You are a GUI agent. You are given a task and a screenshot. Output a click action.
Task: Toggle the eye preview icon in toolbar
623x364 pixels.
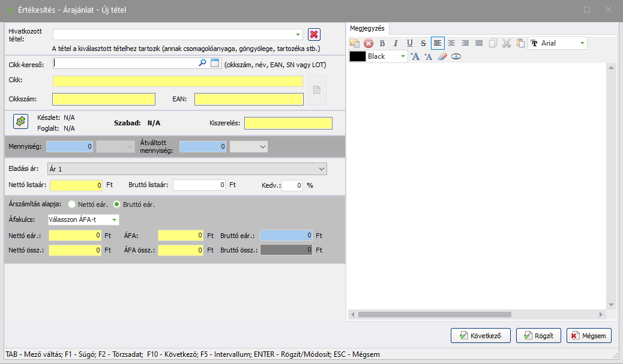click(456, 56)
